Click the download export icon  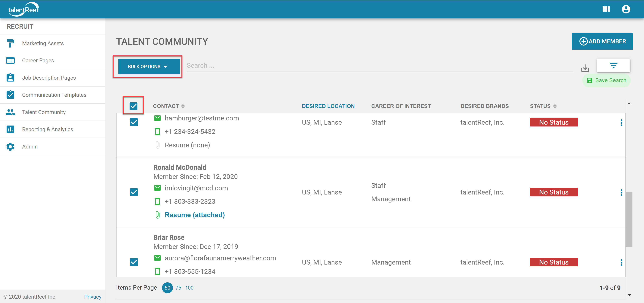click(x=585, y=68)
